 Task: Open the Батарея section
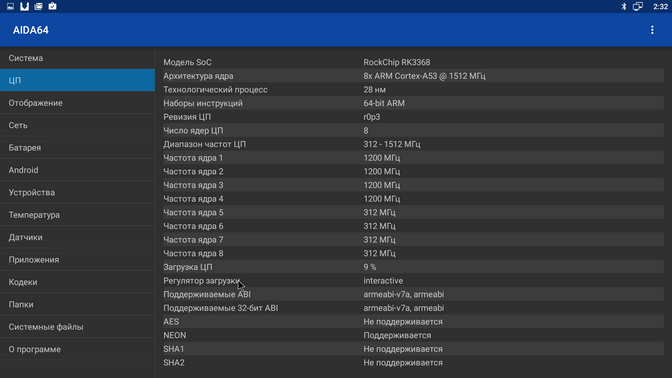tap(77, 147)
